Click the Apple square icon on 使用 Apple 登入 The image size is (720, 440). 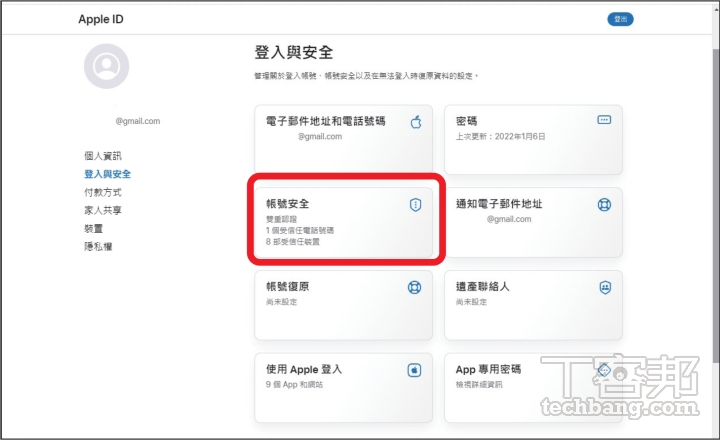414,370
